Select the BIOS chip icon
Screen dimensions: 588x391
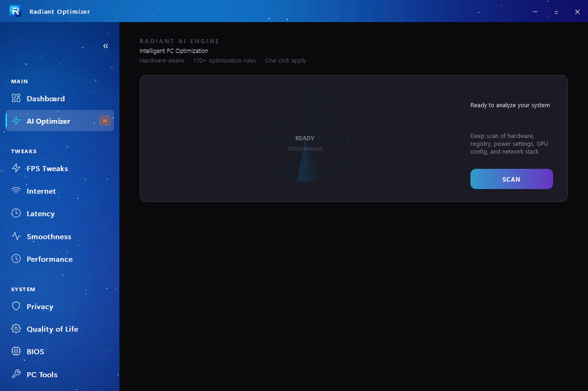click(16, 351)
